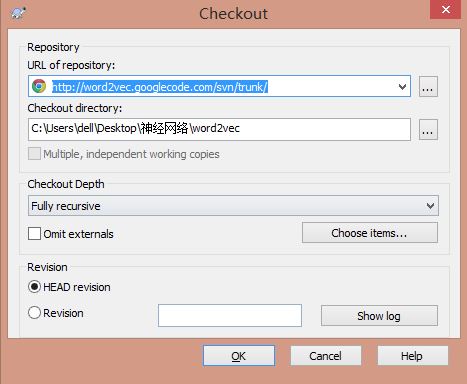Click into the Checkout directory text field
This screenshot has width=467, height=384.
tap(219, 129)
